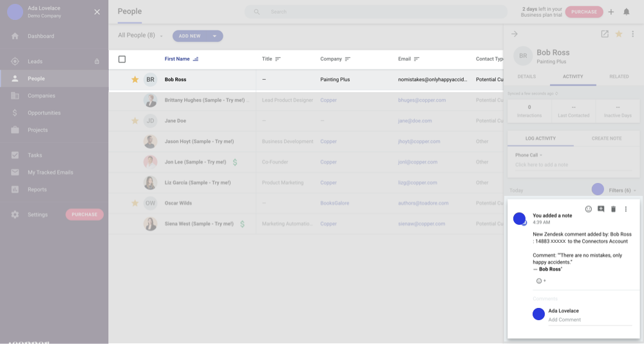Toggle the favorite star in Bob Ross panel
Viewport: 644px width, 344px height.
(619, 34)
